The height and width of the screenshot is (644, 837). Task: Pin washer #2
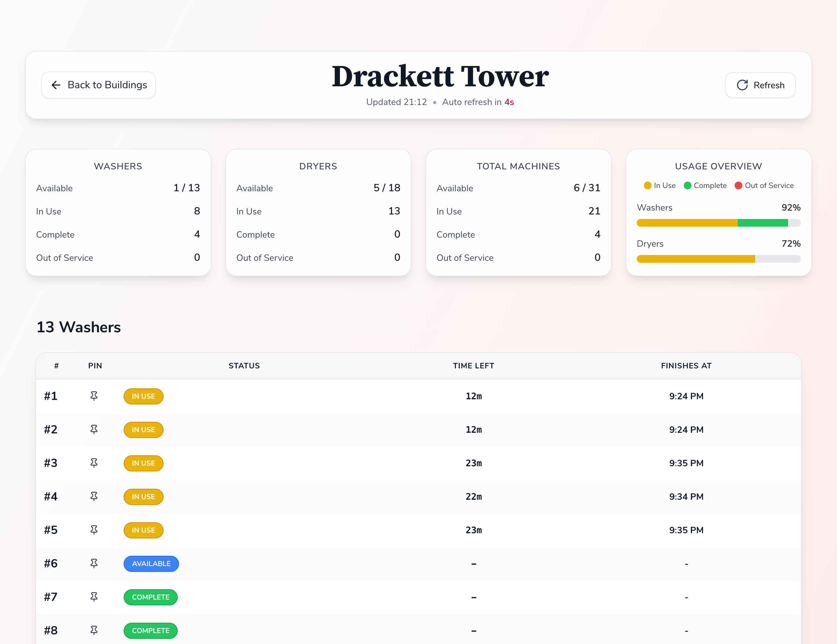click(94, 429)
